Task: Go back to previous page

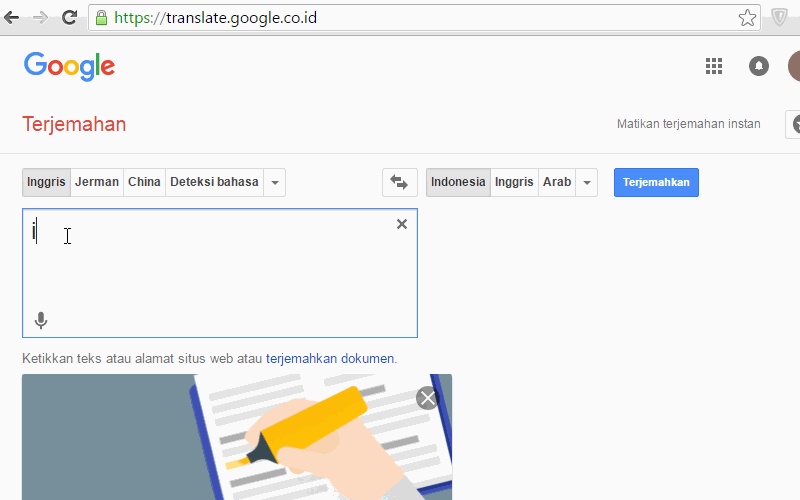Action: (11, 18)
